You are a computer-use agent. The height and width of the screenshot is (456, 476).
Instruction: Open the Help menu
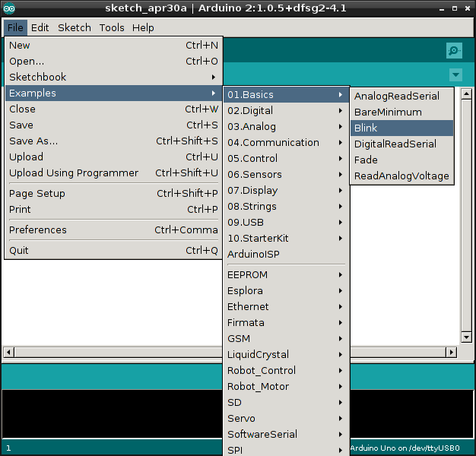click(143, 27)
